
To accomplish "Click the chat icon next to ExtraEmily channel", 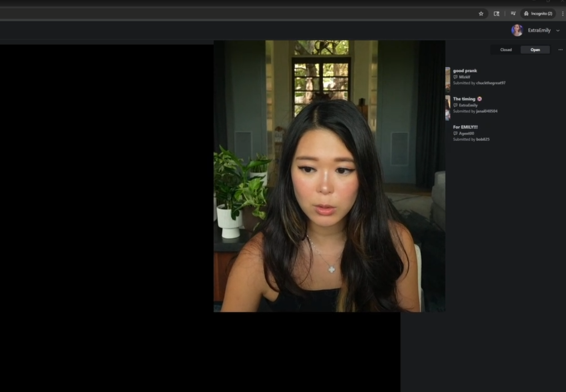I will coord(455,105).
